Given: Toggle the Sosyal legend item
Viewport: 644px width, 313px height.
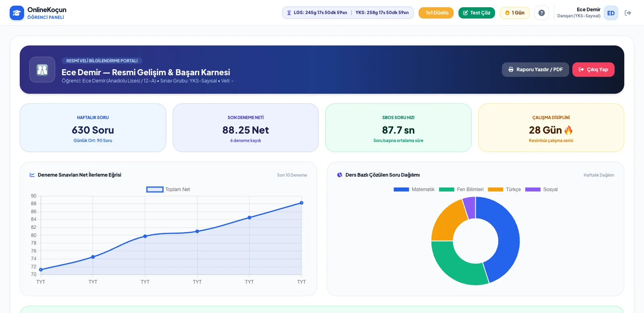Looking at the screenshot, I should pos(541,189).
